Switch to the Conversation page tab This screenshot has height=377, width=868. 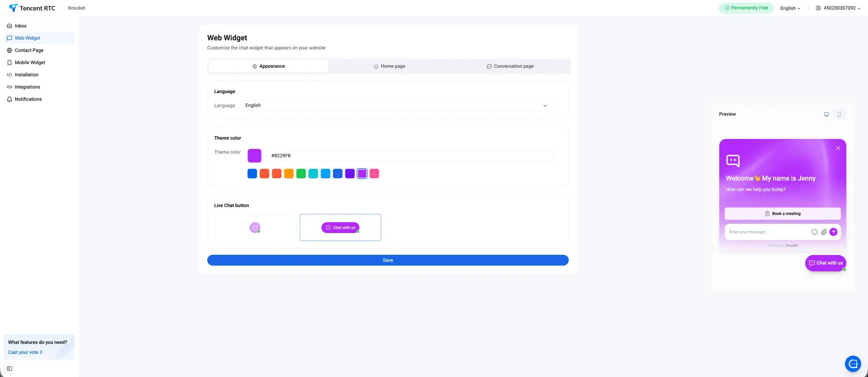click(x=510, y=66)
